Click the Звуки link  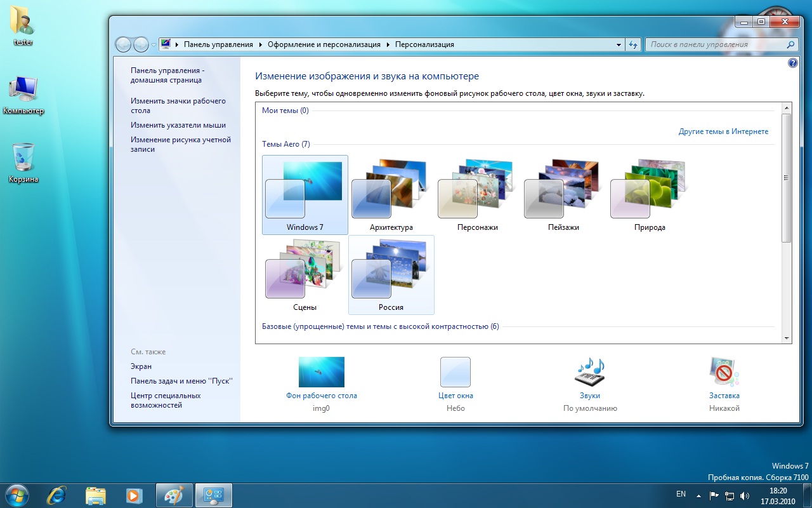pyautogui.click(x=590, y=396)
